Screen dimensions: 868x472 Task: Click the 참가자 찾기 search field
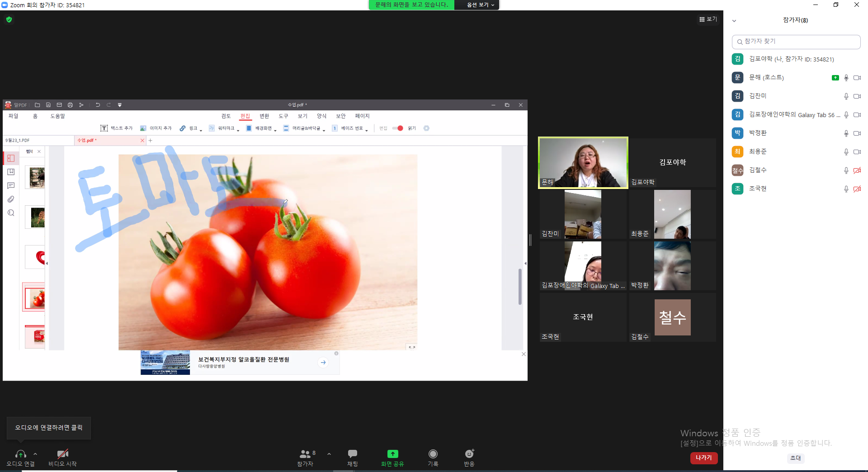(796, 42)
